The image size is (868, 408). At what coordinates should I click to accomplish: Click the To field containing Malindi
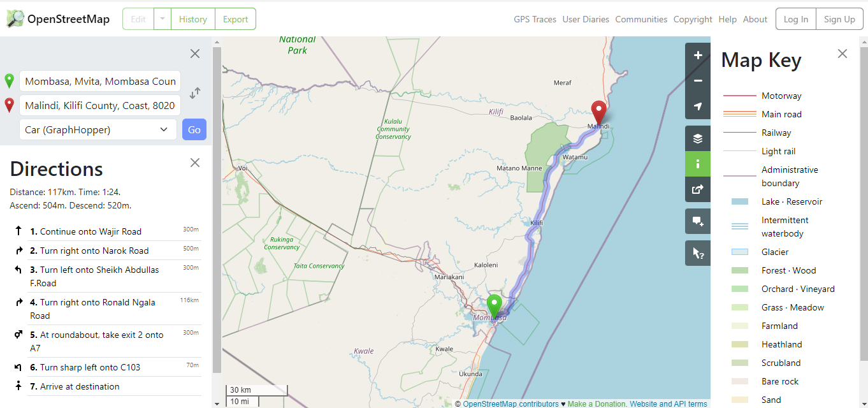tap(100, 105)
